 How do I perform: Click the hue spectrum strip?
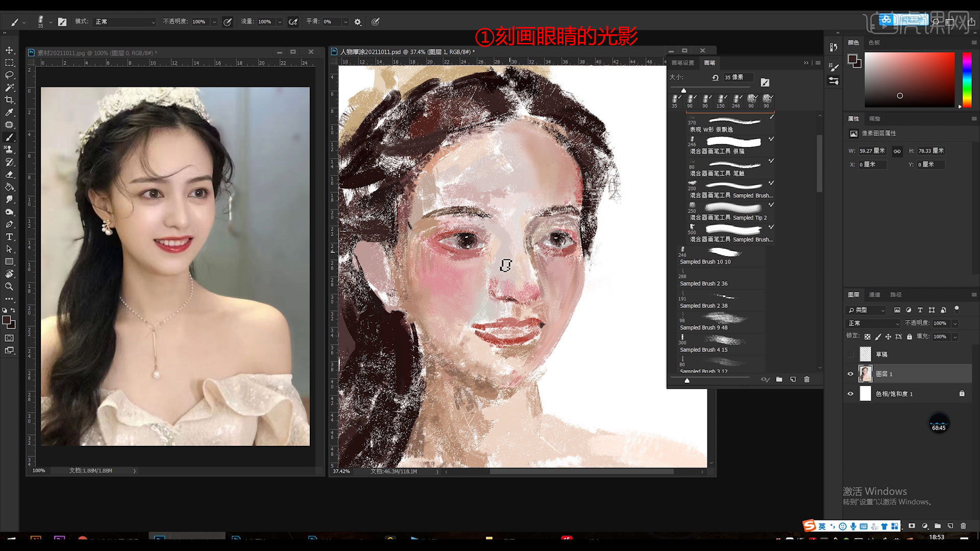pos(967,79)
